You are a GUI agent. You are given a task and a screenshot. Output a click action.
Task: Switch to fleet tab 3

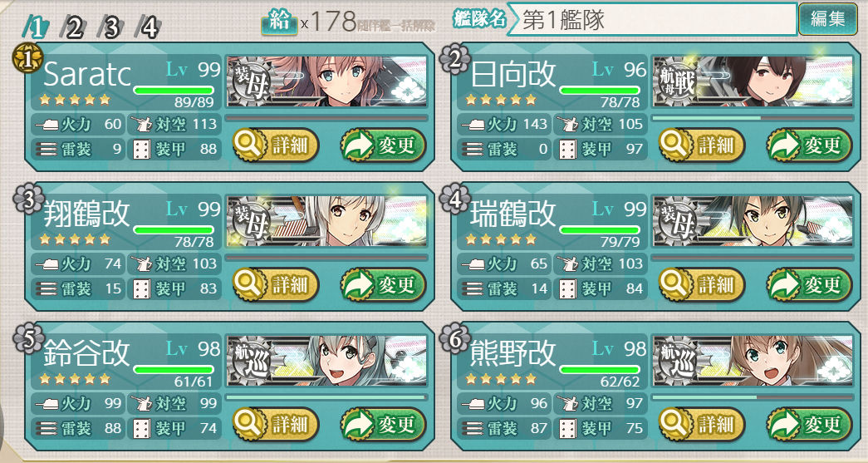coord(110,27)
